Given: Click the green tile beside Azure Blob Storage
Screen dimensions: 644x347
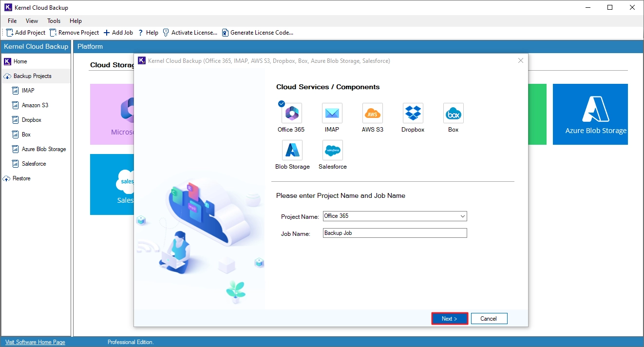Looking at the screenshot, I should click(537, 115).
